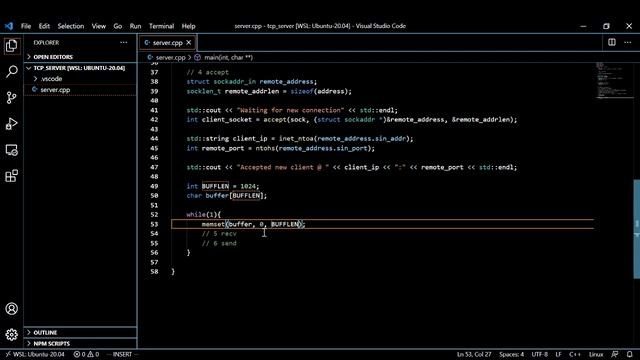
Task: Click the memset call on line 53
Action: pos(253,224)
